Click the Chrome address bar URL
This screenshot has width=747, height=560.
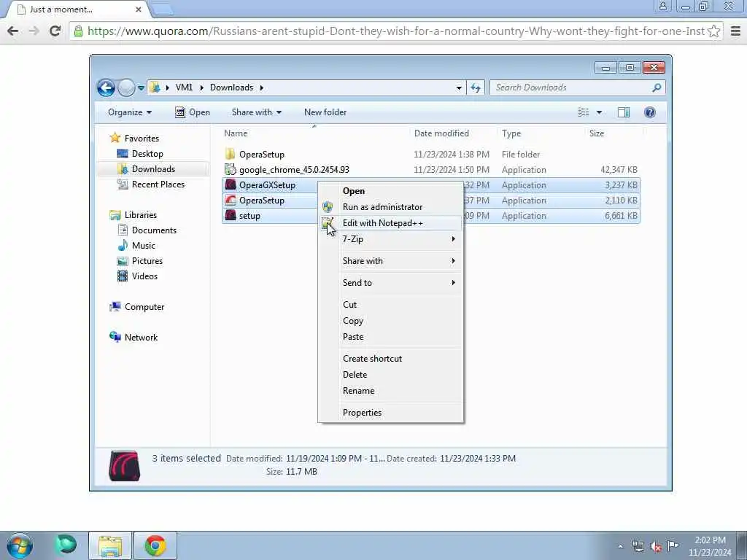pyautogui.click(x=396, y=31)
